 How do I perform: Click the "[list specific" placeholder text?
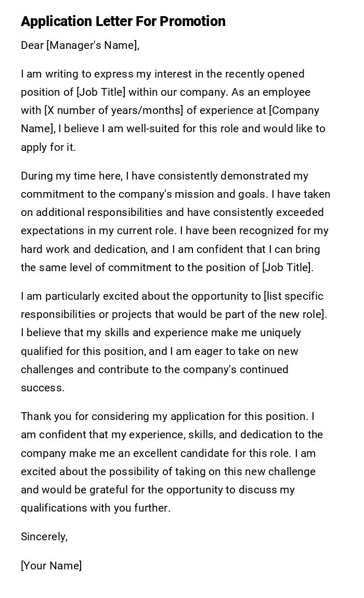pos(293,296)
